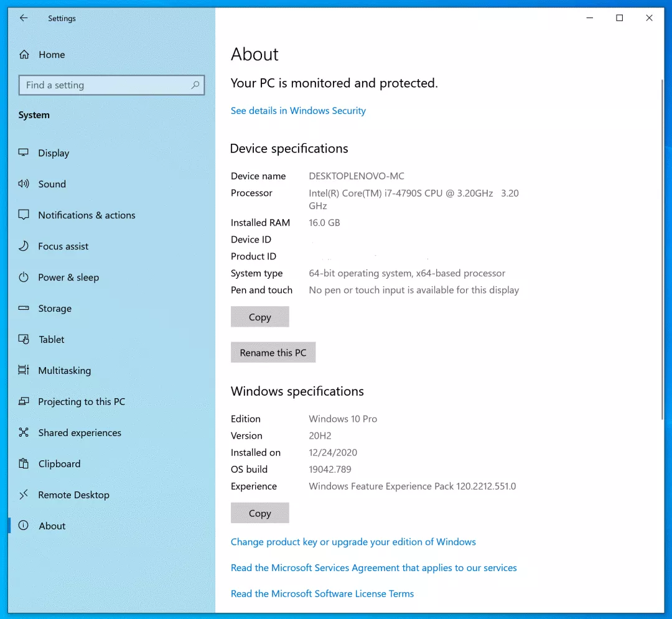672x619 pixels.
Task: Click the back arrow in Settings
Action: (24, 18)
